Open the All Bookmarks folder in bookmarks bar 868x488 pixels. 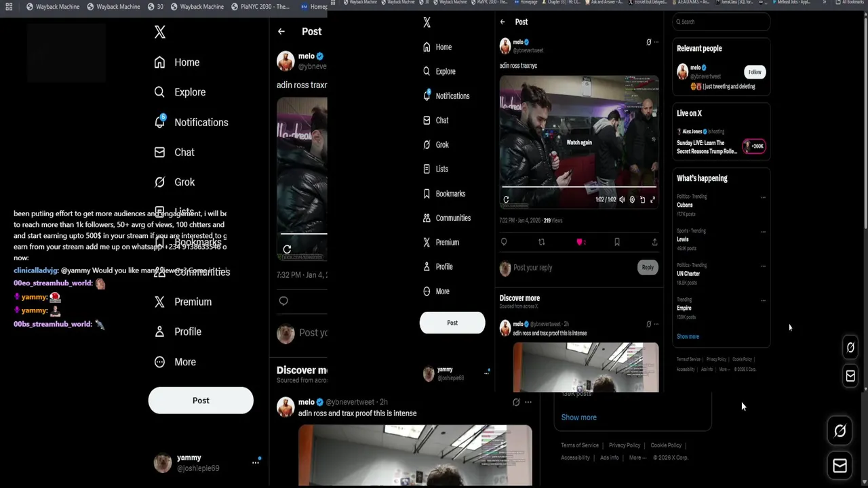click(x=849, y=2)
